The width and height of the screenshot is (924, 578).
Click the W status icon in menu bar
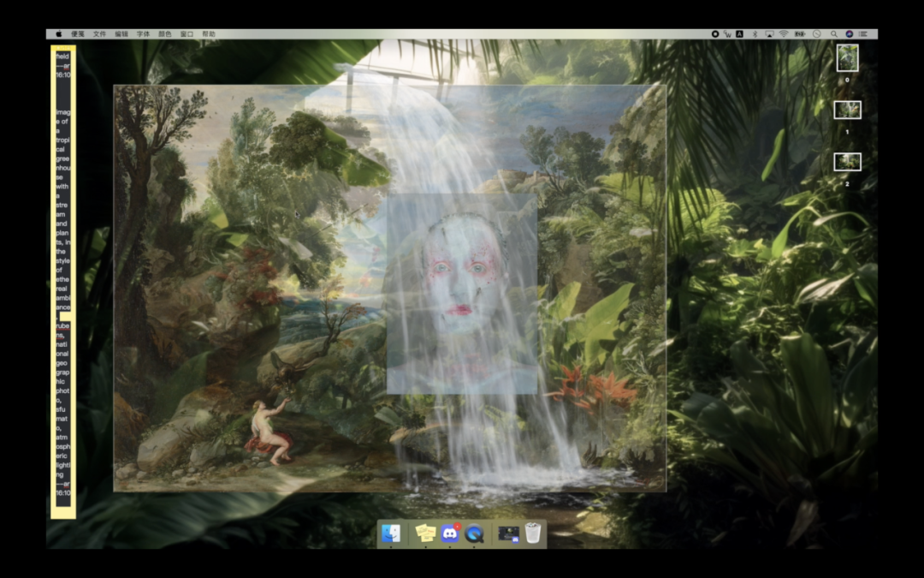728,34
